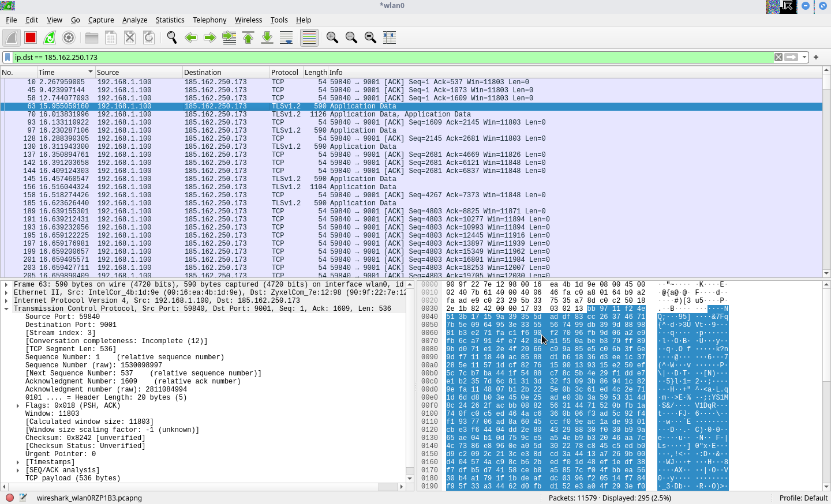The image size is (831, 504).
Task: Expand the Flags: 0x018 (PSH, ACK) entry
Action: (x=18, y=405)
